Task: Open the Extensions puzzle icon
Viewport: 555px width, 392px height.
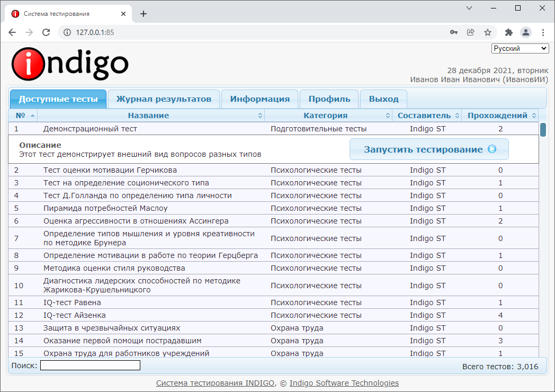Action: (508, 32)
